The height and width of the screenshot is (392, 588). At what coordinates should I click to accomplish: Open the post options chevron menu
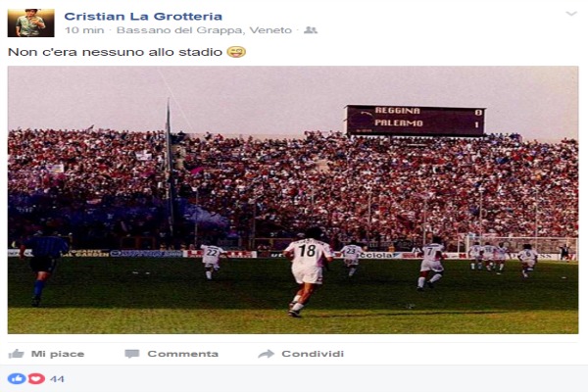click(x=570, y=14)
